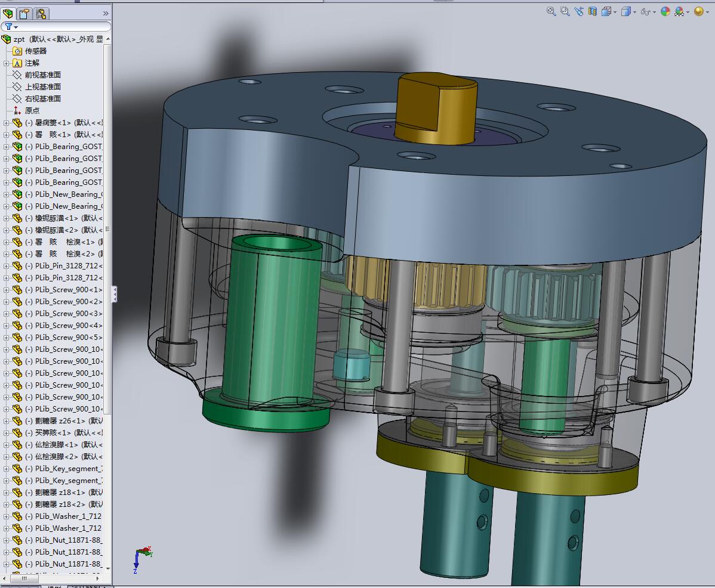
Task: Activate the Zoom to Area tool
Action: click(x=565, y=11)
